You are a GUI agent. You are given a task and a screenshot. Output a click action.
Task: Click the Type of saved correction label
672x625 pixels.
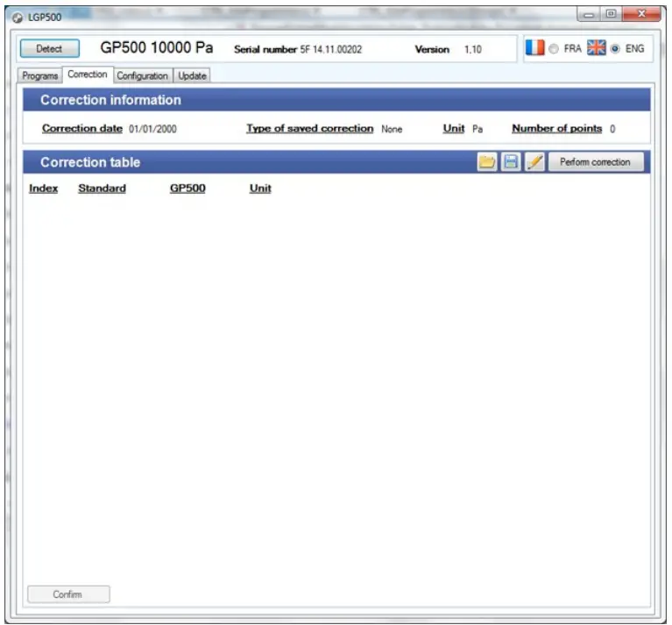click(310, 129)
